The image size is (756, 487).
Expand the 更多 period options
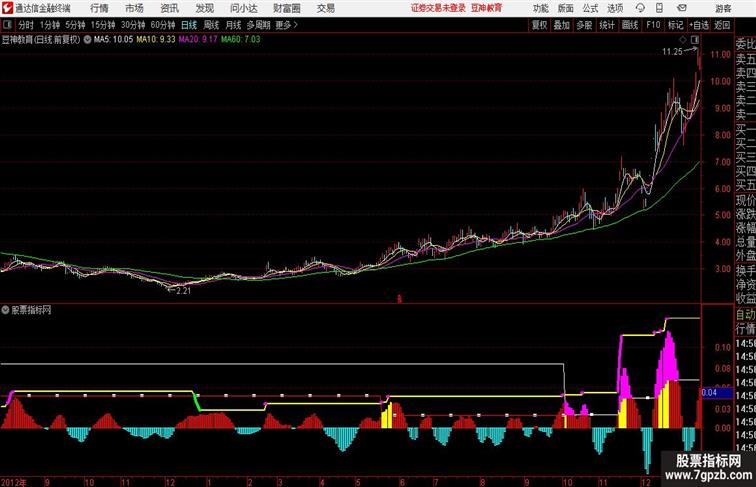point(286,25)
